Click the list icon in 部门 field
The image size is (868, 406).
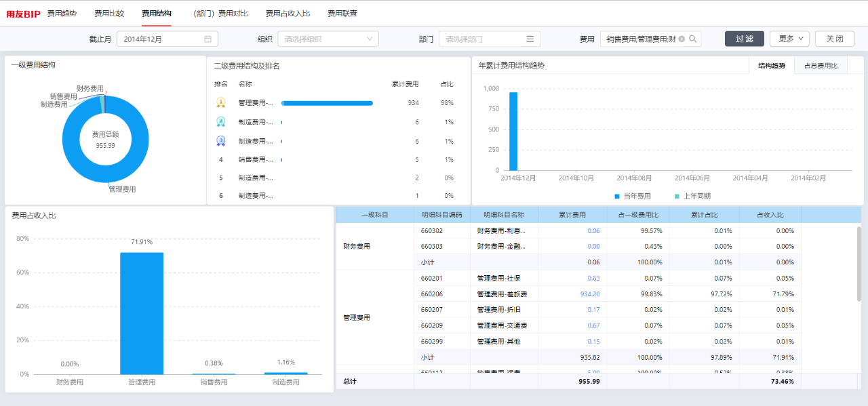[x=530, y=39]
